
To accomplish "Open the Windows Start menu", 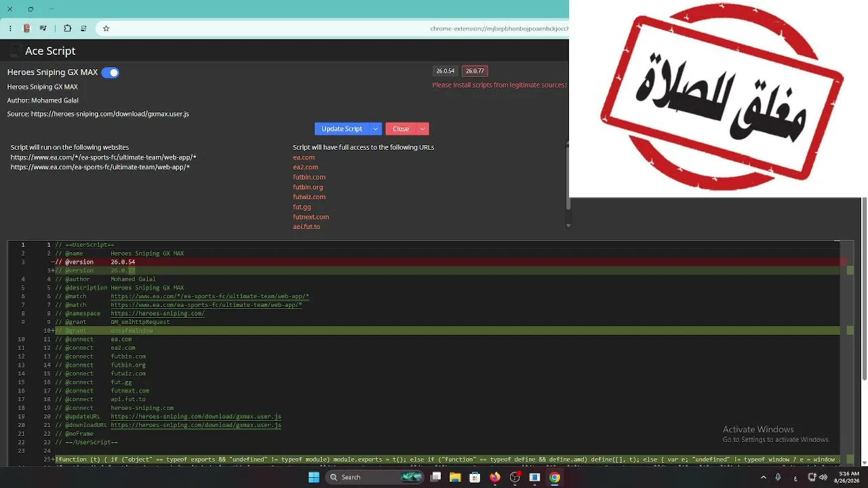I will pyautogui.click(x=313, y=477).
